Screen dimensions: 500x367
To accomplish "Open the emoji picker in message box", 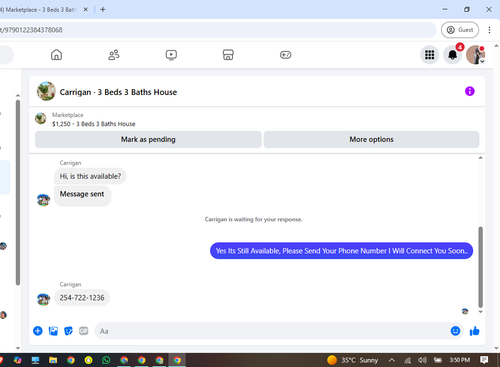I will pyautogui.click(x=455, y=331).
